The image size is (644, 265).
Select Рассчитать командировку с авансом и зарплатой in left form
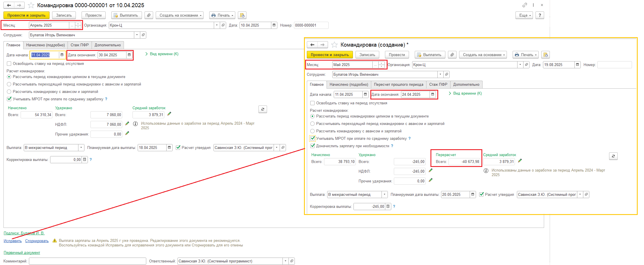[9, 92]
